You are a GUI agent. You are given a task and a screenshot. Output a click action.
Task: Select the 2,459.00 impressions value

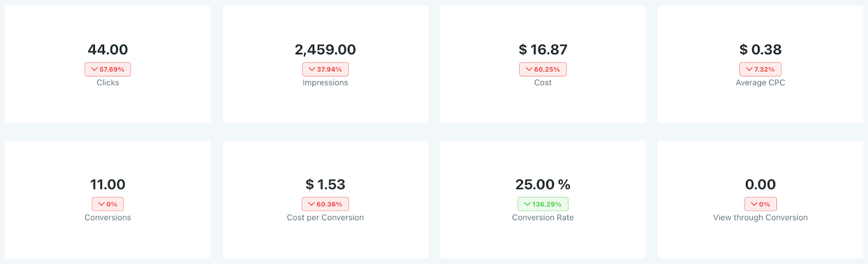point(325,50)
